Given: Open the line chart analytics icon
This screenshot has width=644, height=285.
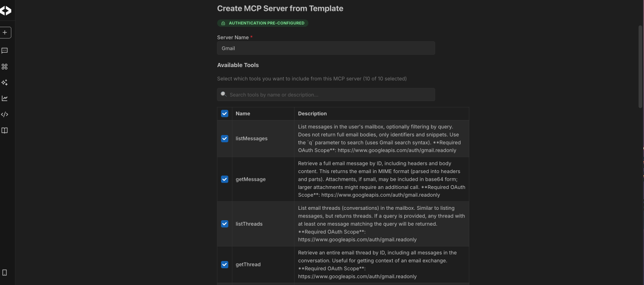Looking at the screenshot, I should [5, 98].
